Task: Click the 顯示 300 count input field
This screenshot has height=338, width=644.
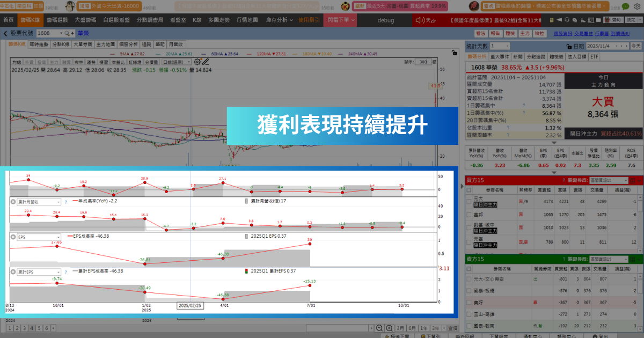Action: pyautogui.click(x=425, y=62)
